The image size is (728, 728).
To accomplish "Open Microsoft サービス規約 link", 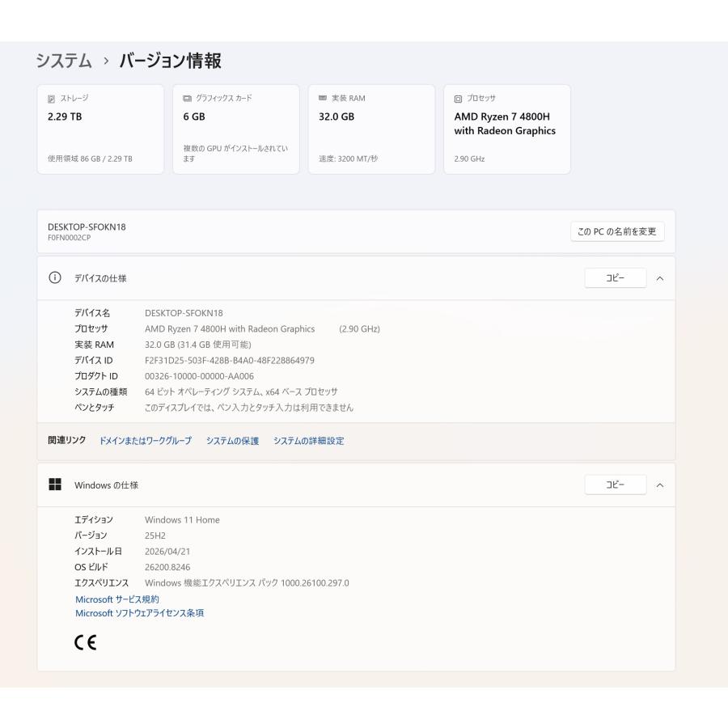I will pyautogui.click(x=117, y=599).
